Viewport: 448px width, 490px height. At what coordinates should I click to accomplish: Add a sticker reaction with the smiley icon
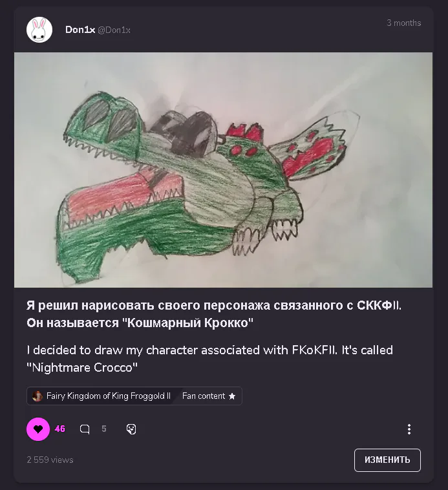131,429
